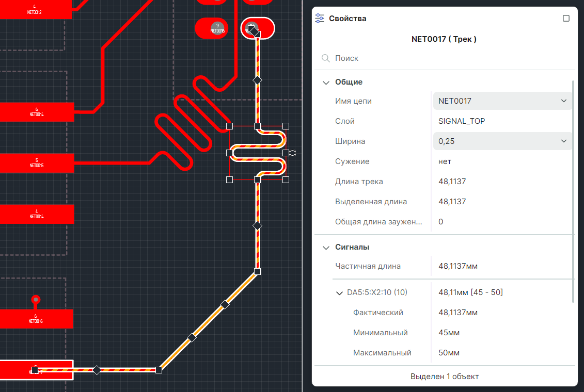Image resolution: width=584 pixels, height=392 pixels.
Task: Click the meander rotation handle circle icon
Action: [x=293, y=153]
